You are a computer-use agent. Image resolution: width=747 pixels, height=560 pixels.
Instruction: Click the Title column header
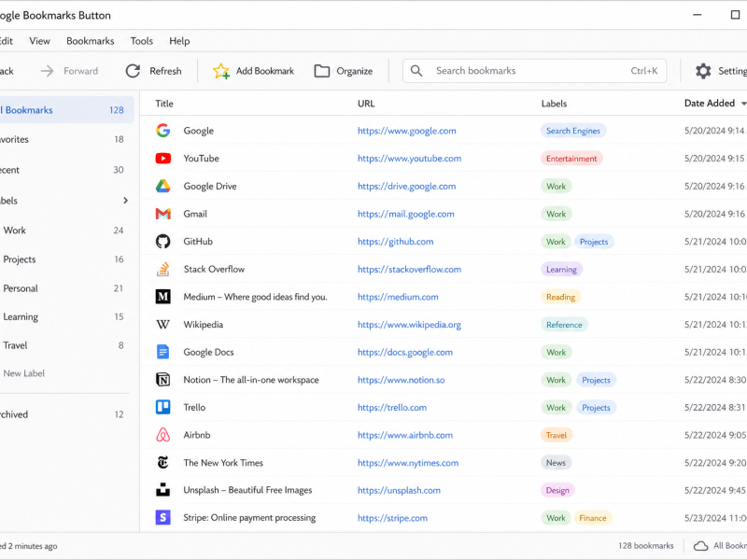(164, 104)
